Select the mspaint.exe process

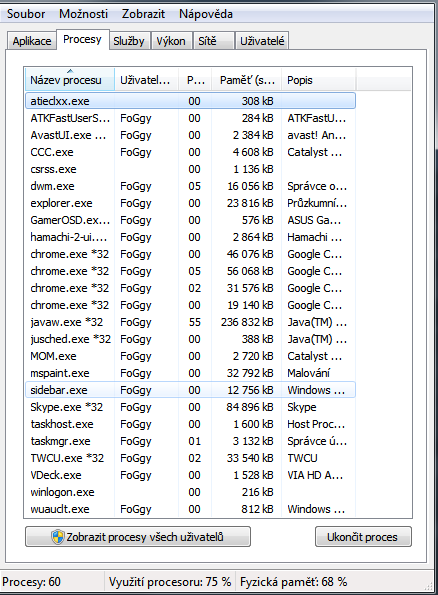pyautogui.click(x=190, y=373)
